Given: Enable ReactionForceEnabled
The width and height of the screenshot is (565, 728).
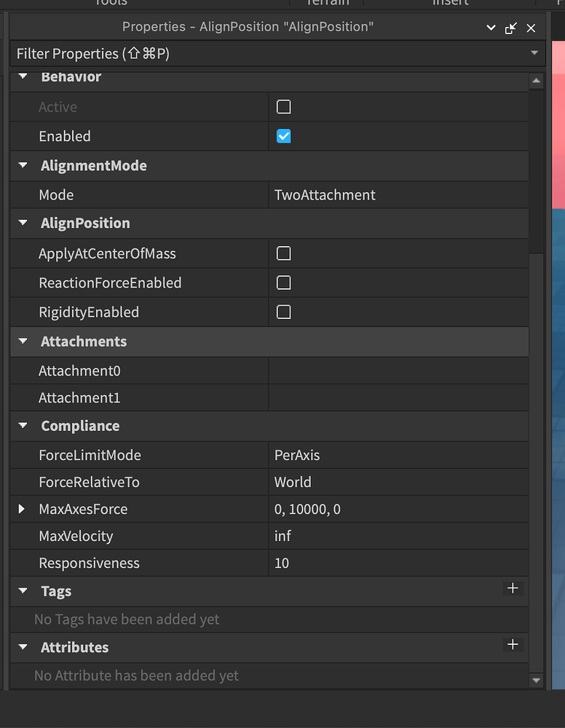Looking at the screenshot, I should click(x=283, y=282).
